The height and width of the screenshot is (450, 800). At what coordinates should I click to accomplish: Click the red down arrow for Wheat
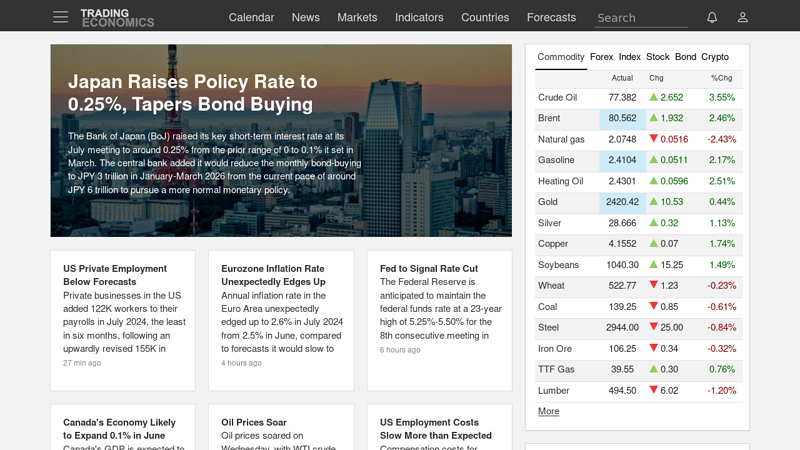(x=654, y=285)
